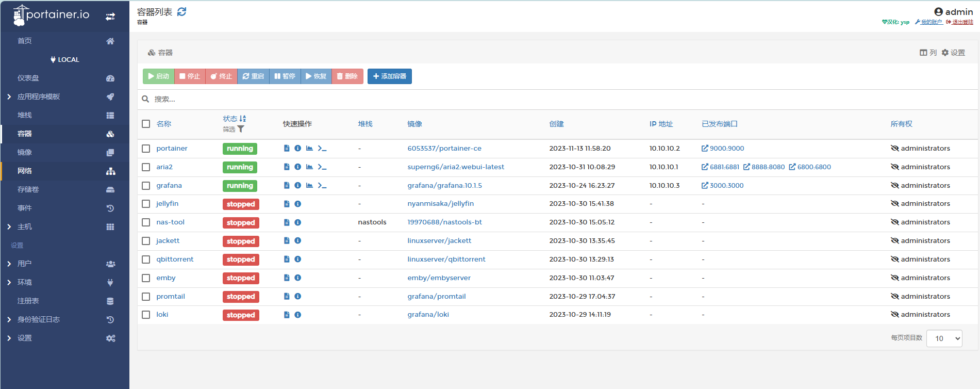The height and width of the screenshot is (389, 980).
Task: Select the nas-tool container checkbox
Action: pos(146,222)
